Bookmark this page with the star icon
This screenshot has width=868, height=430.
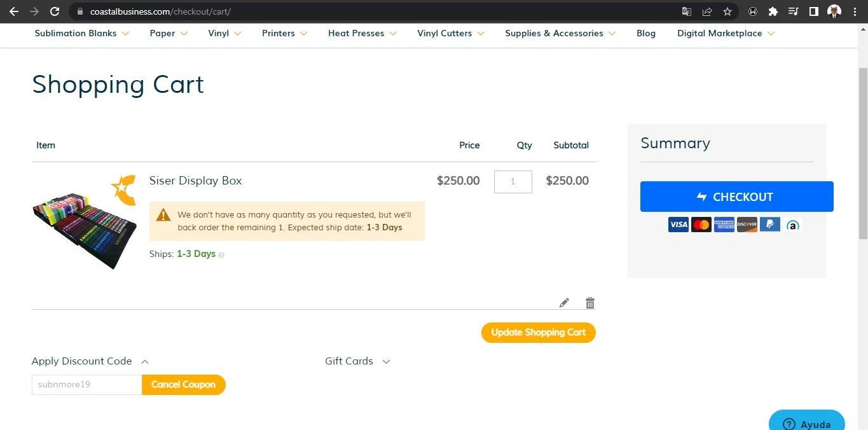pyautogui.click(x=727, y=11)
